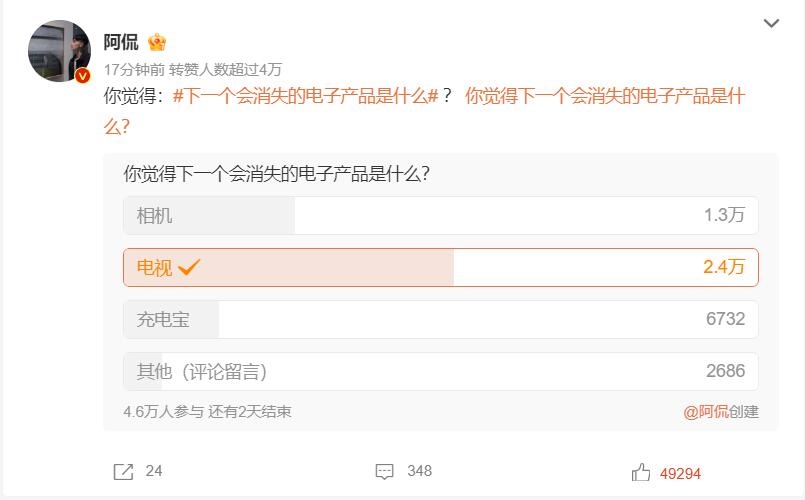Open the 阿侃 username profile
The image size is (805, 500).
[121, 42]
